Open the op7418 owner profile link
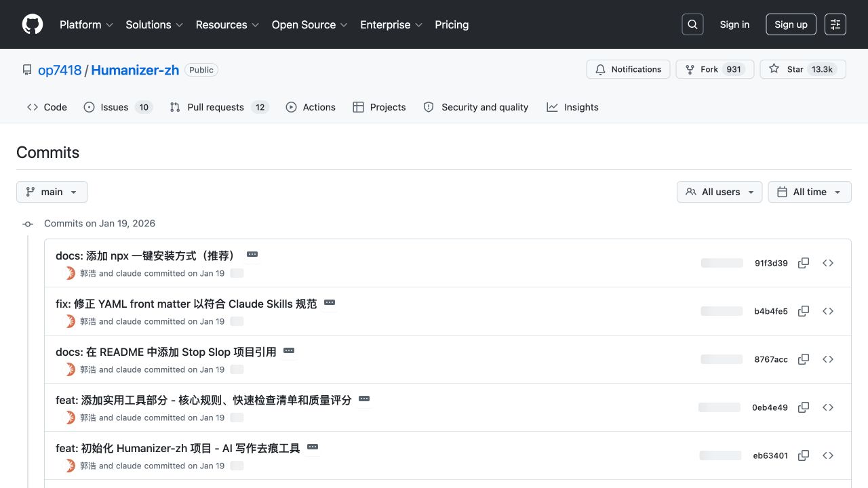The height and width of the screenshot is (488, 868). (x=60, y=70)
